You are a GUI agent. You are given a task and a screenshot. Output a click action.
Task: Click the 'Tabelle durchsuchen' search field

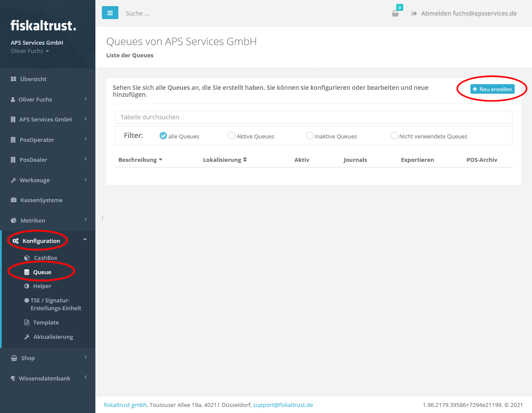point(313,117)
